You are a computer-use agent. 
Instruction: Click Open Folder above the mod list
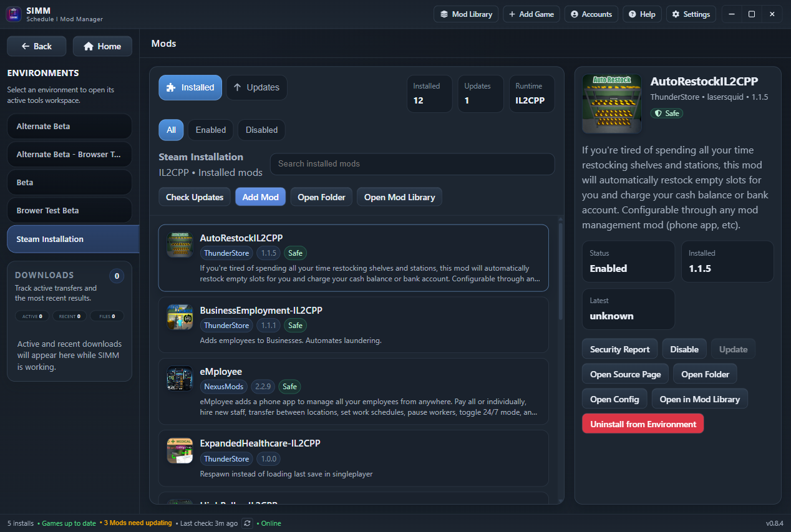[321, 197]
